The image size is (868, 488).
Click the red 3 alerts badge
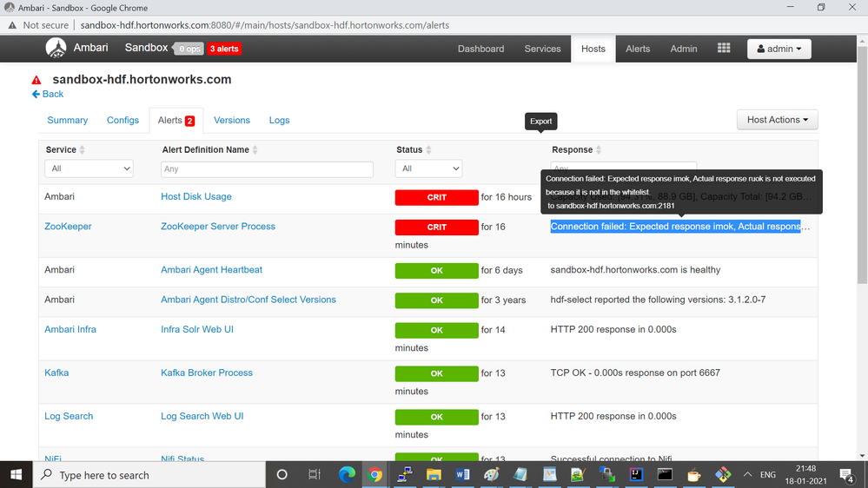(223, 49)
